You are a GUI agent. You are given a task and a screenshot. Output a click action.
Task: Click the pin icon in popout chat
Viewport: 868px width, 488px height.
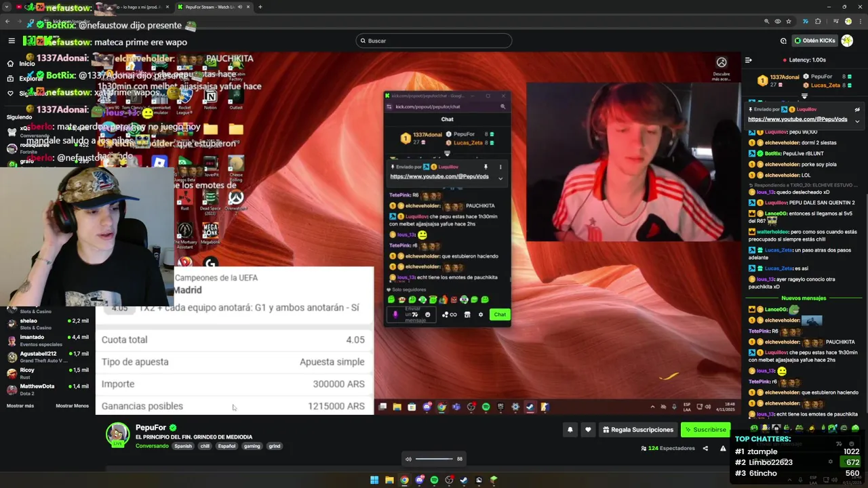click(x=486, y=167)
